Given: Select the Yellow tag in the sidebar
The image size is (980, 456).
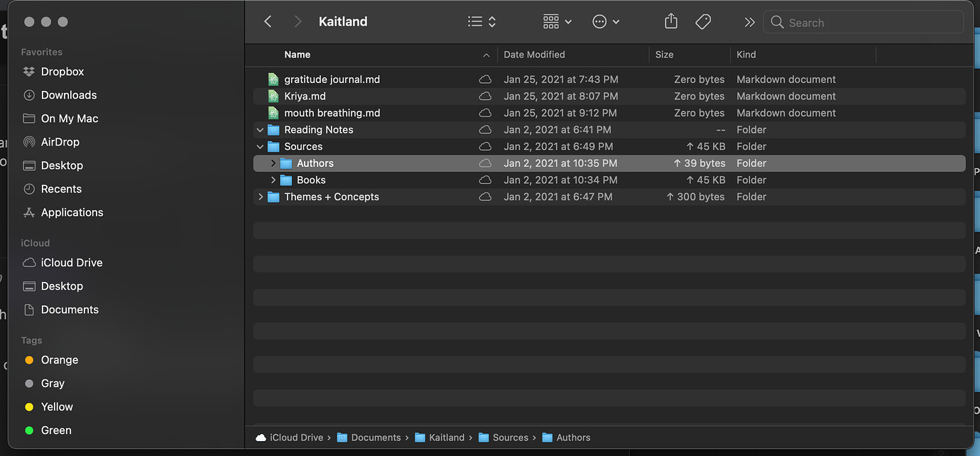Looking at the screenshot, I should click(56, 406).
